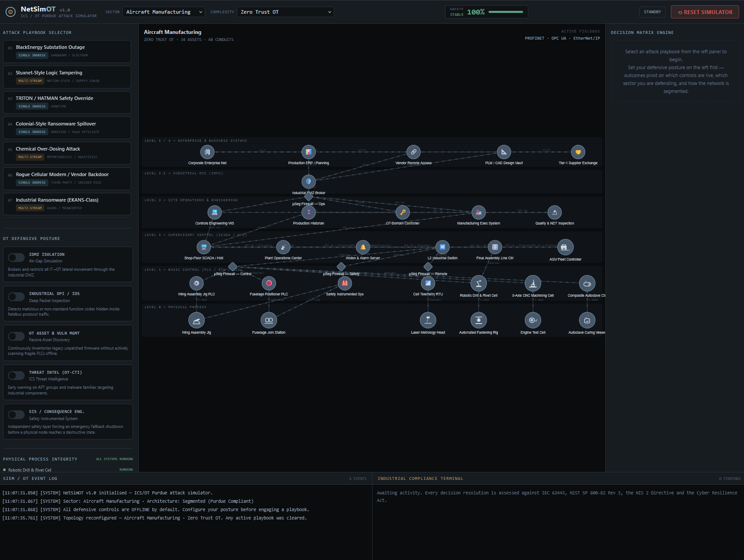Click the 'PROFINET' fieldbus label in the header
The image size is (744, 560).
(x=534, y=38)
